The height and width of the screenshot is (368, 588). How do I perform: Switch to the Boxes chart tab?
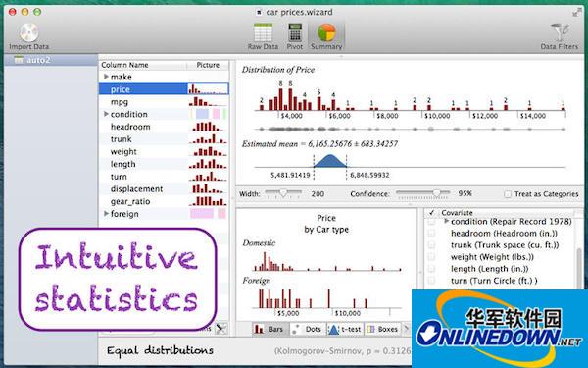pyautogui.click(x=382, y=329)
